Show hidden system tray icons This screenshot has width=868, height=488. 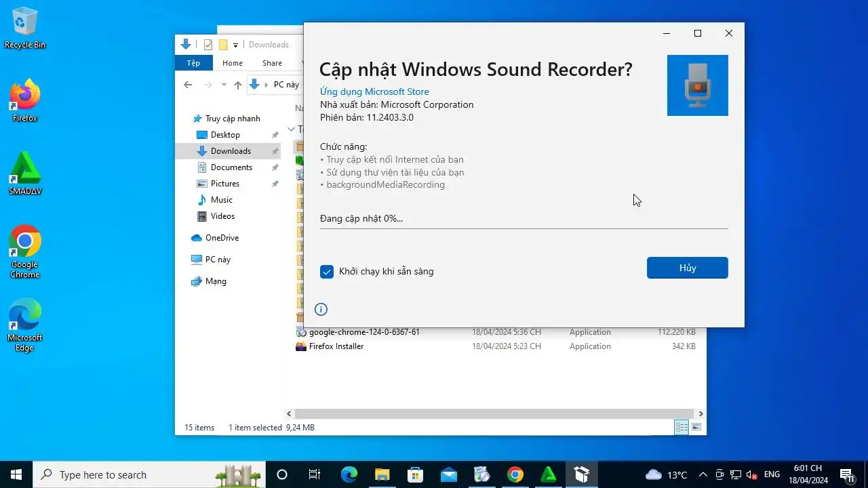click(703, 474)
